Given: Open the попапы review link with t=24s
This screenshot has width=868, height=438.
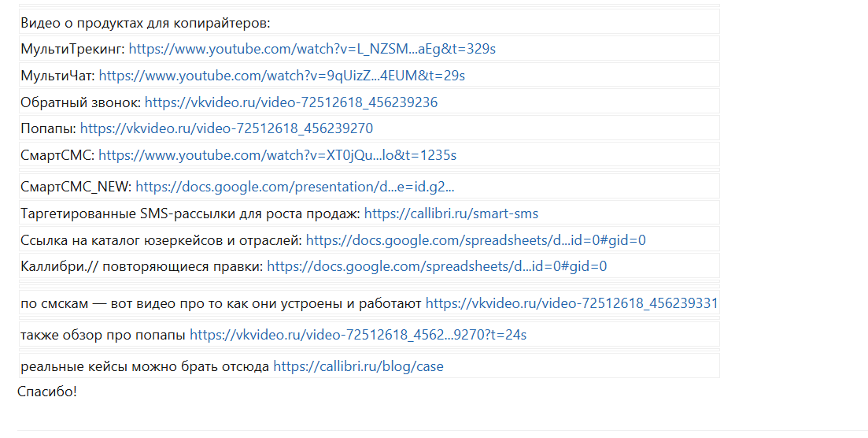Looking at the screenshot, I should tap(358, 335).
